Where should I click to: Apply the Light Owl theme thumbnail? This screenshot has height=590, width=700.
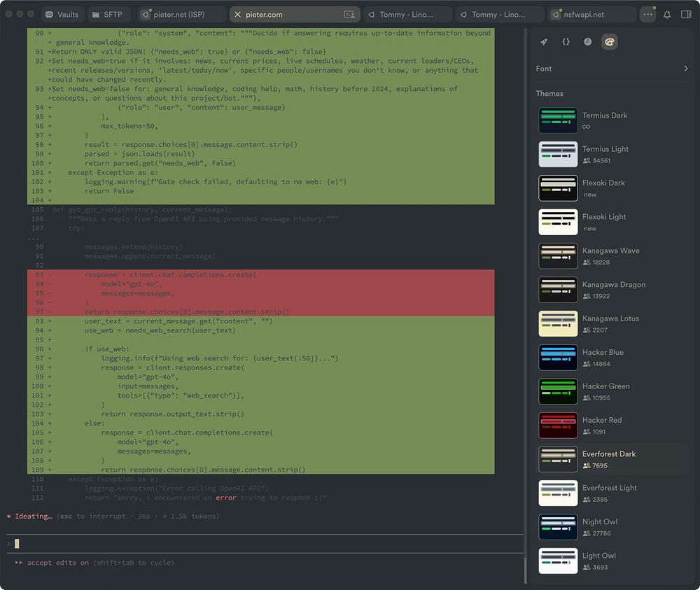(558, 561)
